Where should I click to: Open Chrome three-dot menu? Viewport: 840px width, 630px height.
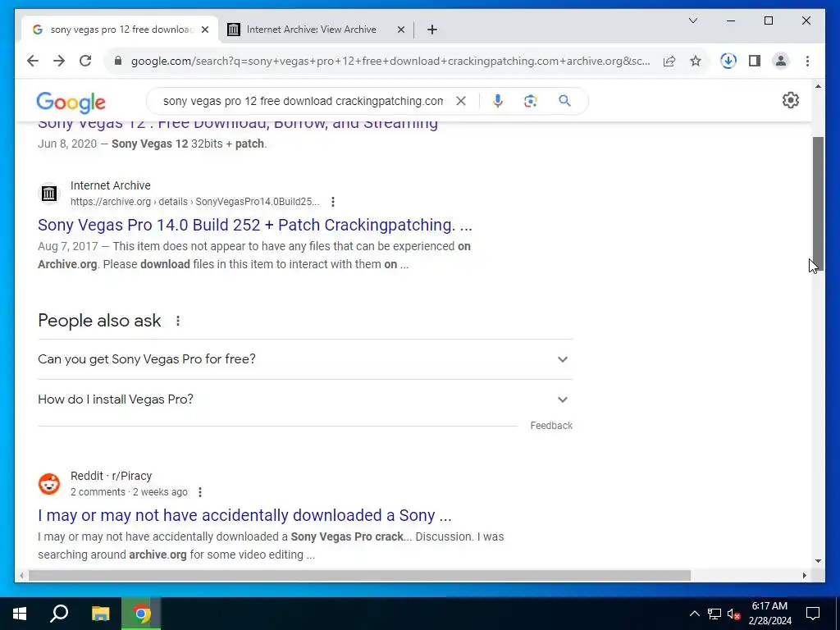[807, 61]
